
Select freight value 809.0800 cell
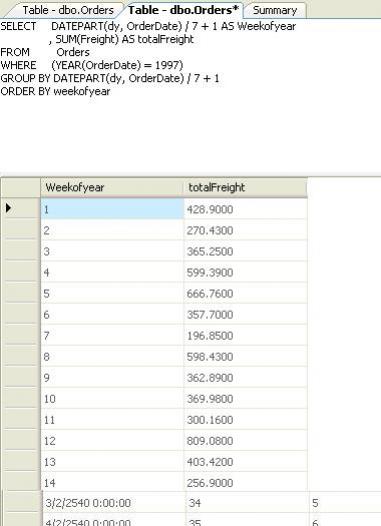tap(245, 440)
